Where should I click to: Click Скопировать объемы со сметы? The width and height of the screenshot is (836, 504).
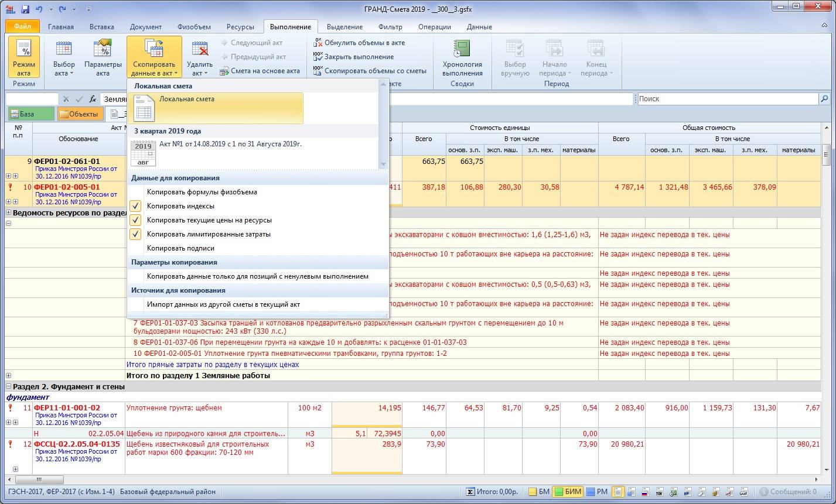tap(370, 71)
